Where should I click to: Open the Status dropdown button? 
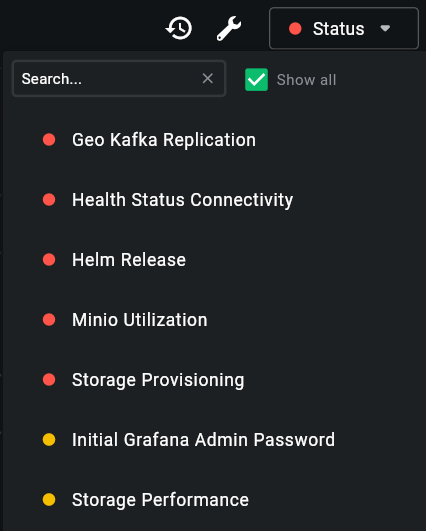coord(344,28)
